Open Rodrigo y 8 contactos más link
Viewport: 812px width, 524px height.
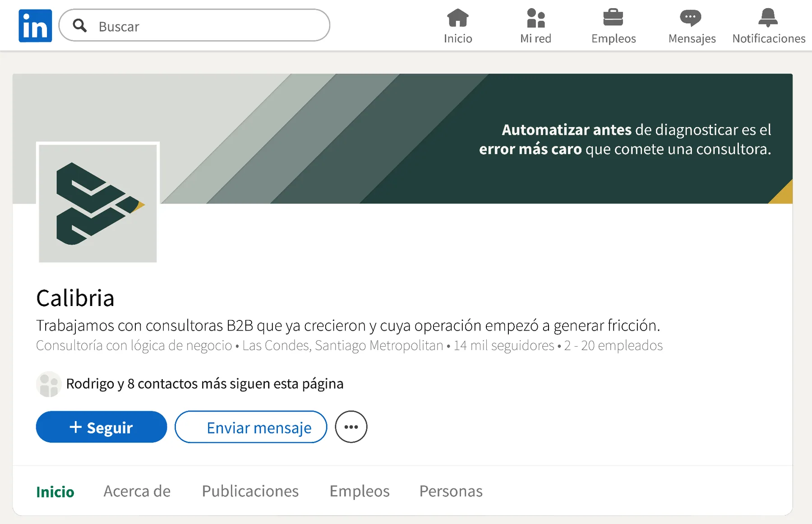(205, 384)
